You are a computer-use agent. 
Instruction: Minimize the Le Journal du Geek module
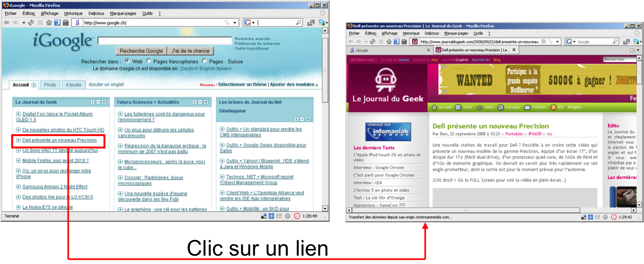(98, 102)
